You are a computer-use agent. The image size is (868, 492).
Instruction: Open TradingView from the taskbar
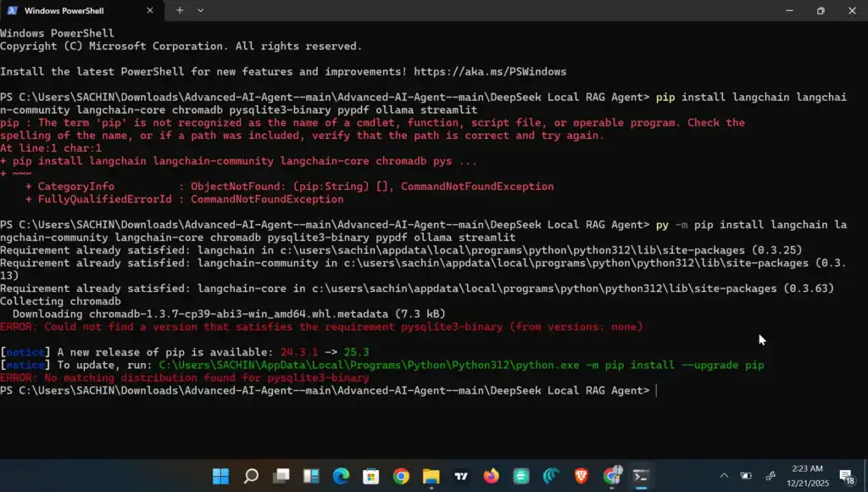[x=461, y=476]
